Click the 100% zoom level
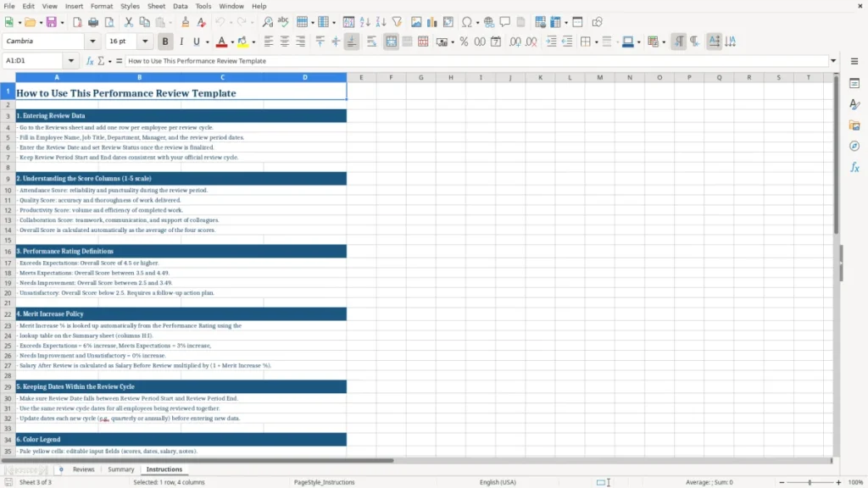Viewport: 868px width, 488px height. 856,482
